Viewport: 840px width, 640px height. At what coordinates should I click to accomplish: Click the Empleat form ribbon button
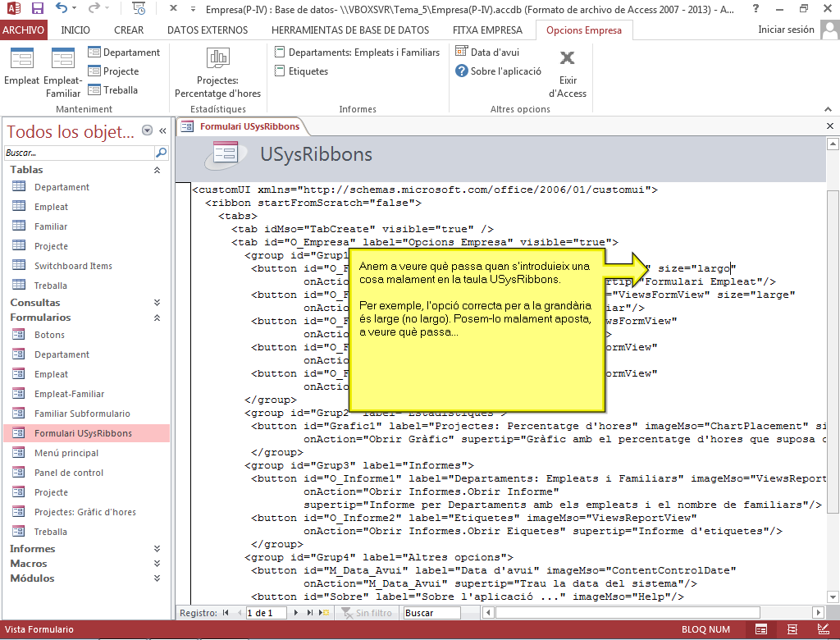click(22, 66)
